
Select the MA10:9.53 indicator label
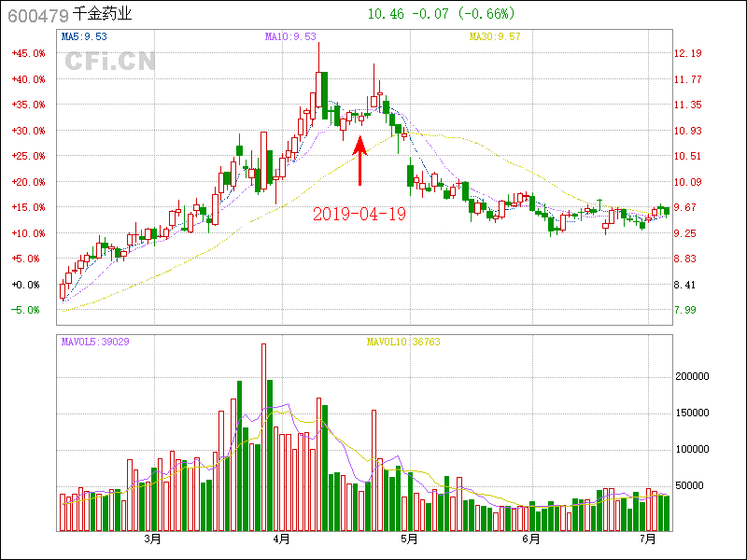click(x=290, y=37)
